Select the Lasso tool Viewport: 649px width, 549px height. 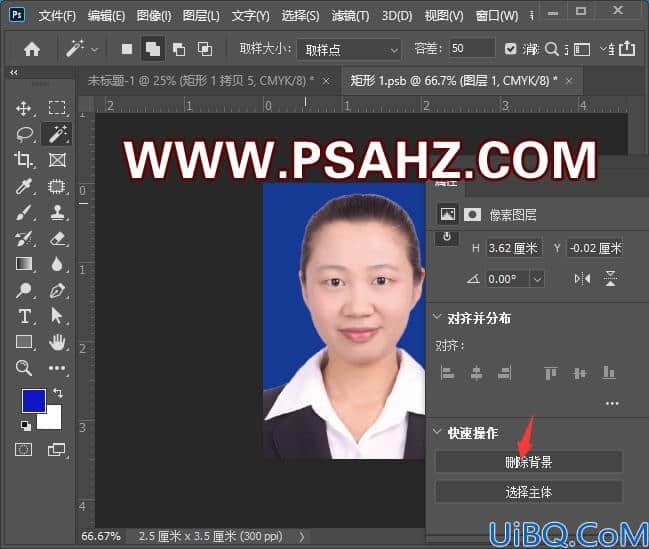point(24,134)
